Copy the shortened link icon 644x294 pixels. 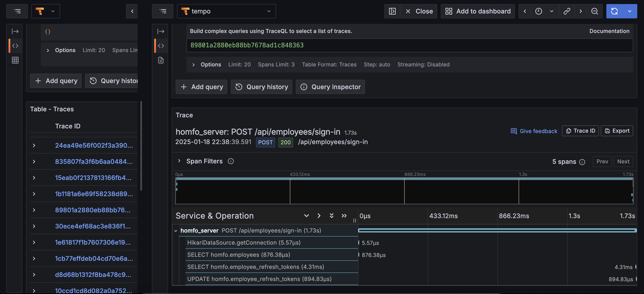566,11
